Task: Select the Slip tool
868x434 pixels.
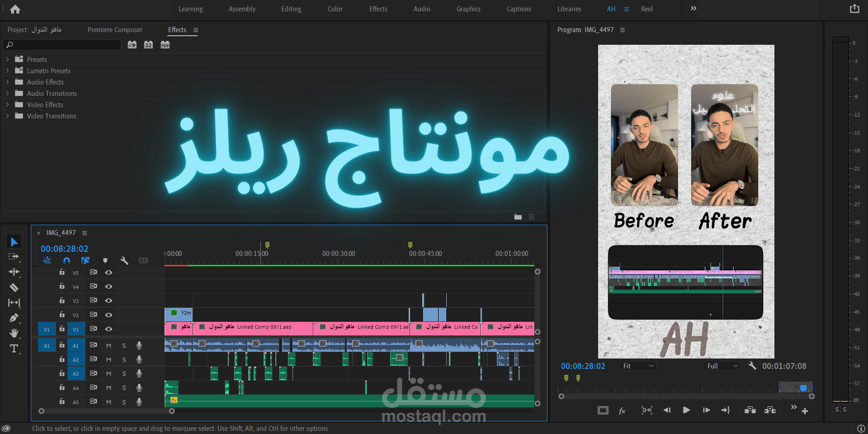Action: point(14,303)
